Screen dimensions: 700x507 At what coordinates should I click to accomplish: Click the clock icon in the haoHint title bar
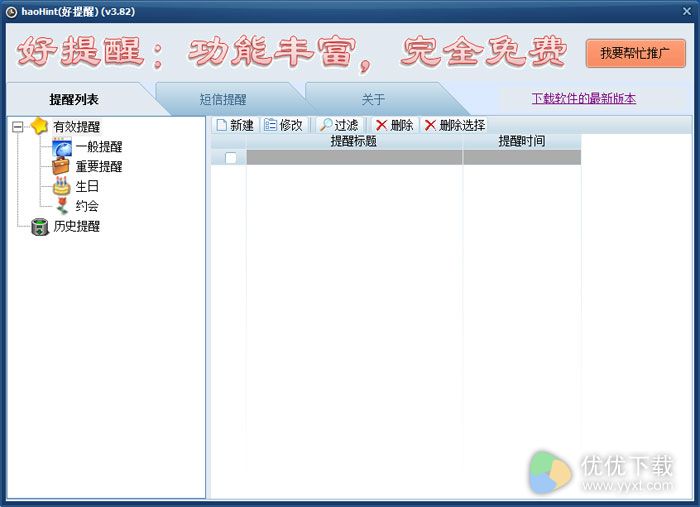12,12
